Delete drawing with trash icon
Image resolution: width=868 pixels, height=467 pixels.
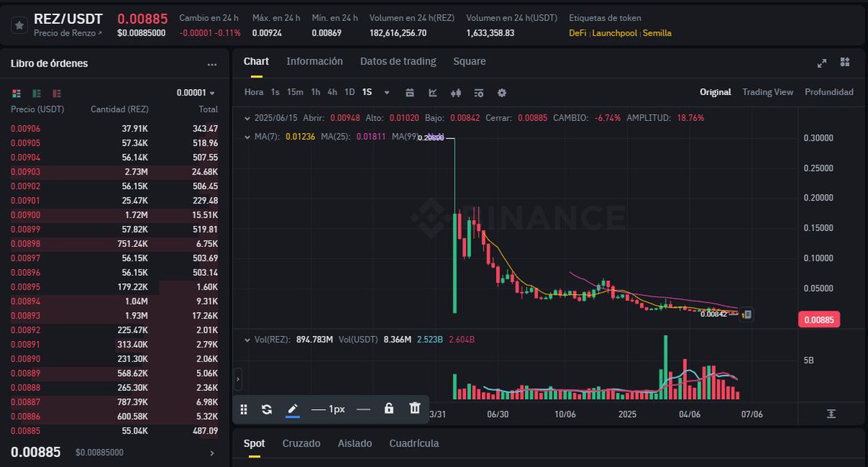point(414,408)
